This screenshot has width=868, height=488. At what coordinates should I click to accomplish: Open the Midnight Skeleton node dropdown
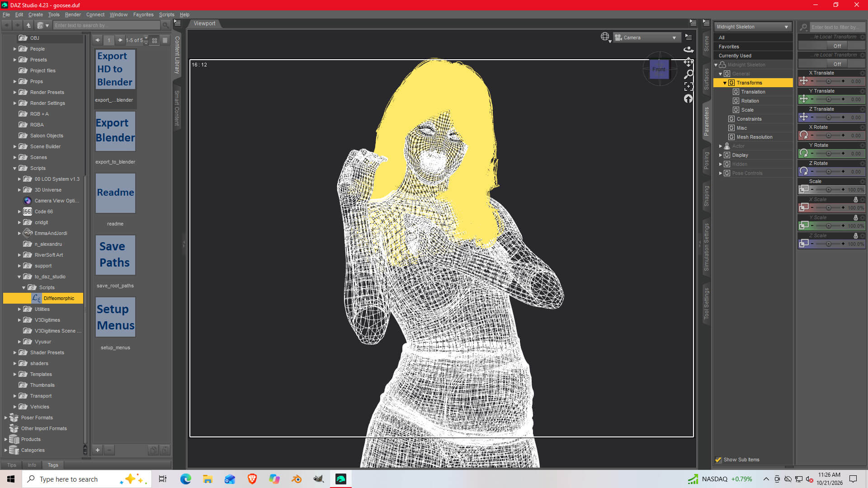pos(753,27)
